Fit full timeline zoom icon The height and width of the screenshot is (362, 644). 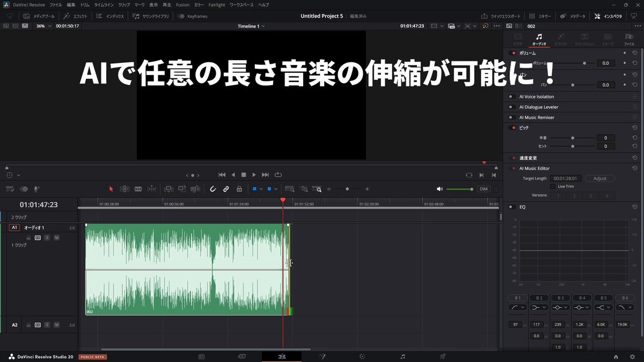[x=290, y=189]
